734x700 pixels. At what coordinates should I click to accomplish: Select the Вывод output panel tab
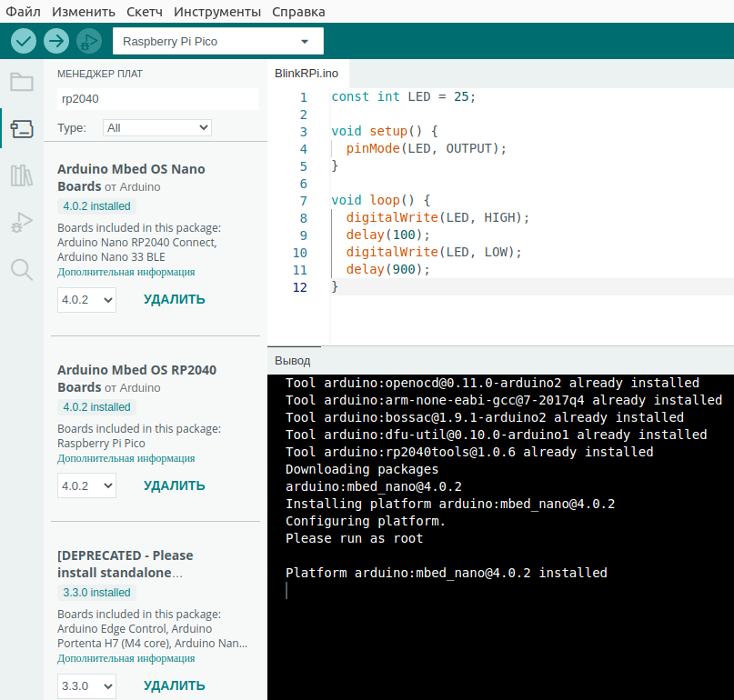(x=293, y=361)
